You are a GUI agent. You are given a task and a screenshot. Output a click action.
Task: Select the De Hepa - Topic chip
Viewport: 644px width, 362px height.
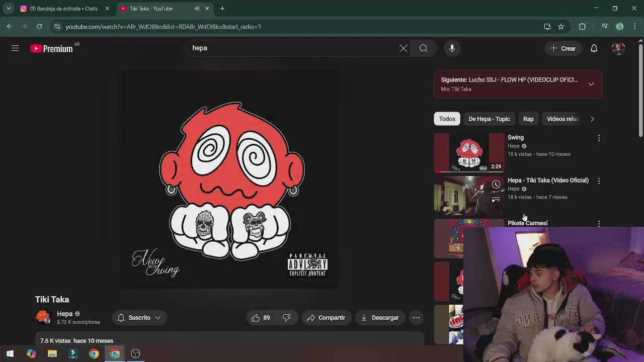489,119
